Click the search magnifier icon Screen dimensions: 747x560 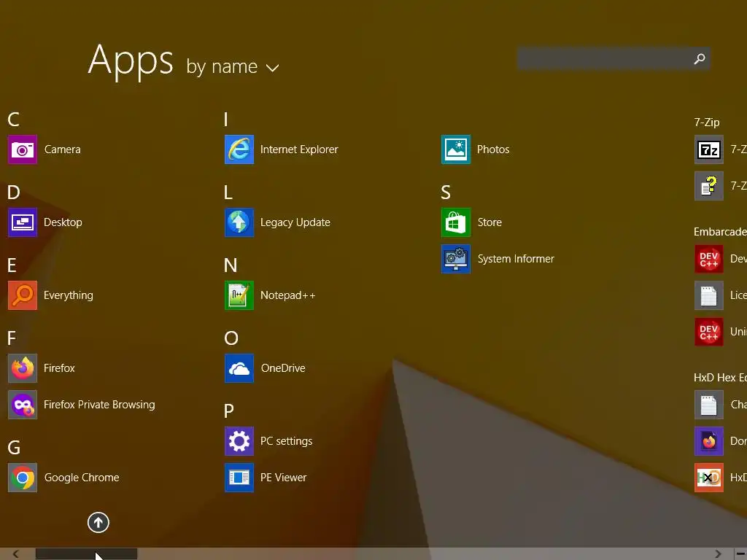(x=700, y=58)
